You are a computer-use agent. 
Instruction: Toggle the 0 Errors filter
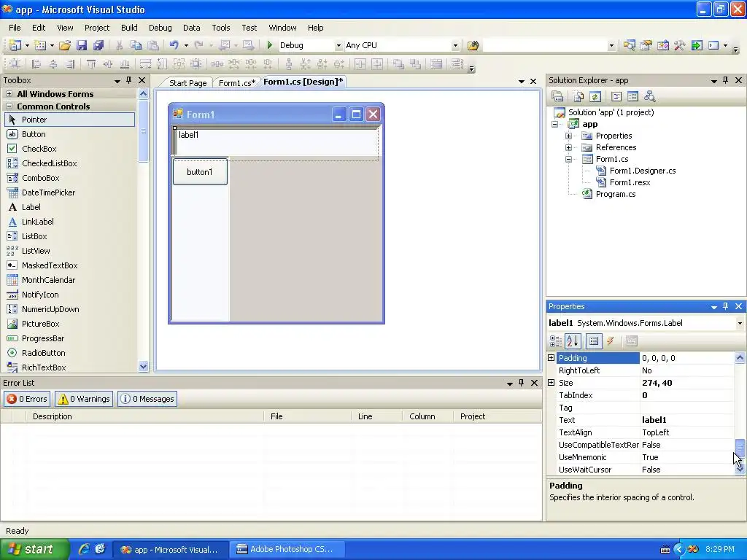(27, 399)
